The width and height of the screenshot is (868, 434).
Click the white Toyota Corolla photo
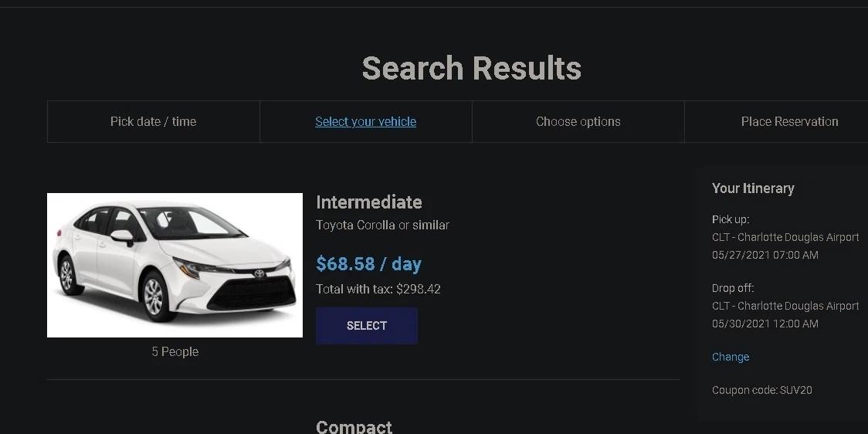point(175,265)
